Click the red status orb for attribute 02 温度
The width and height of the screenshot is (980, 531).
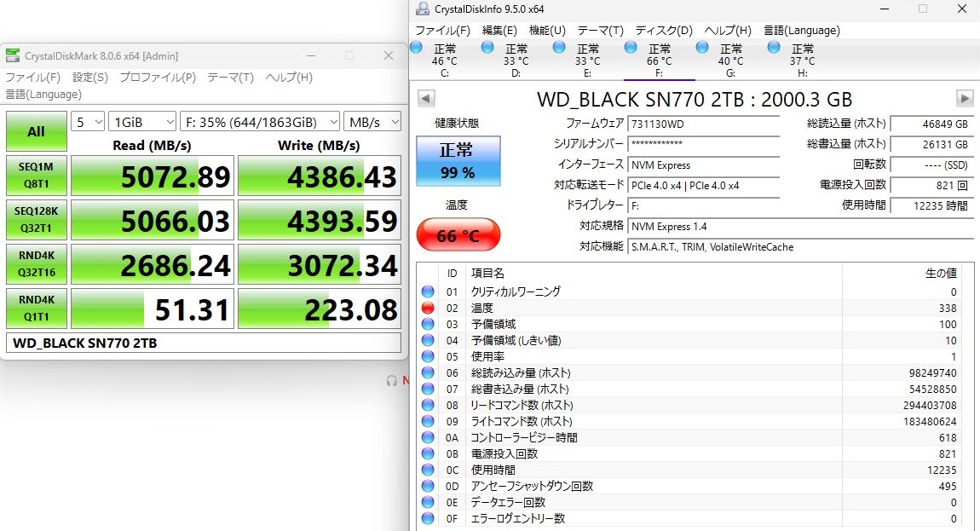pyautogui.click(x=428, y=308)
